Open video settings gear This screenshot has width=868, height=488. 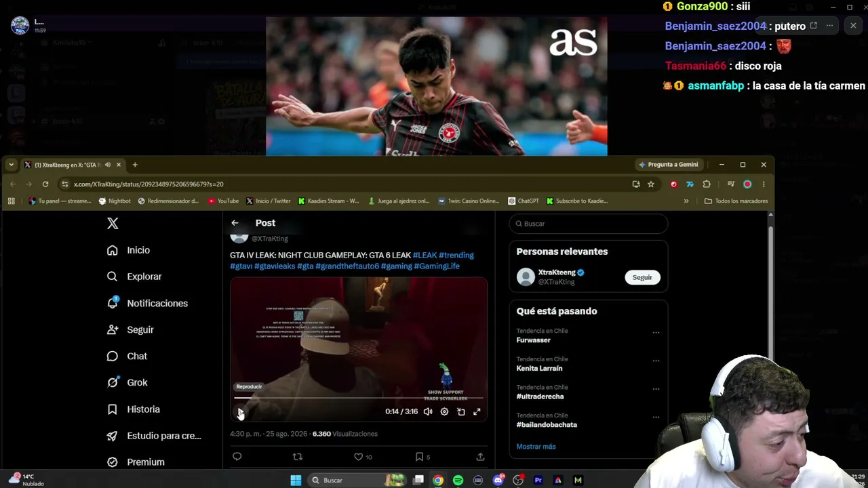444,411
